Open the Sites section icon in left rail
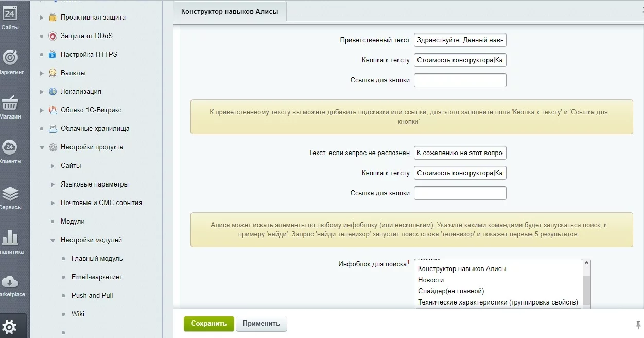 coord(10,15)
